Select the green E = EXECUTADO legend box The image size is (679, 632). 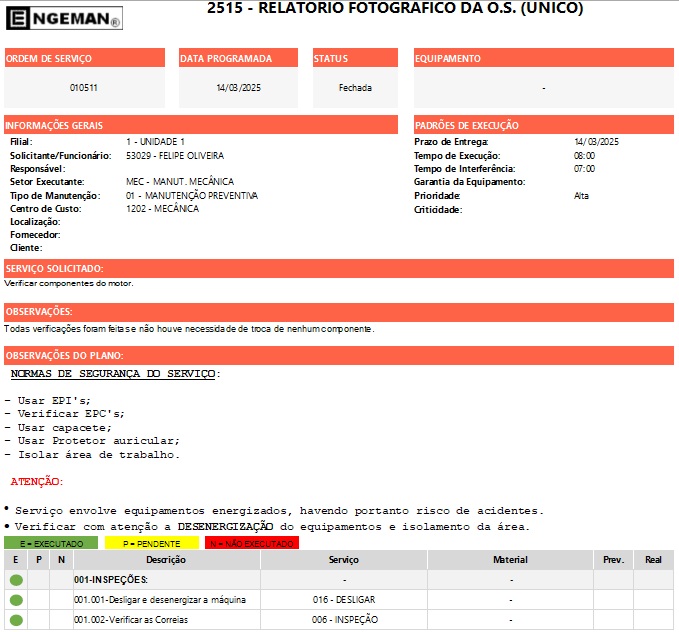point(51,543)
